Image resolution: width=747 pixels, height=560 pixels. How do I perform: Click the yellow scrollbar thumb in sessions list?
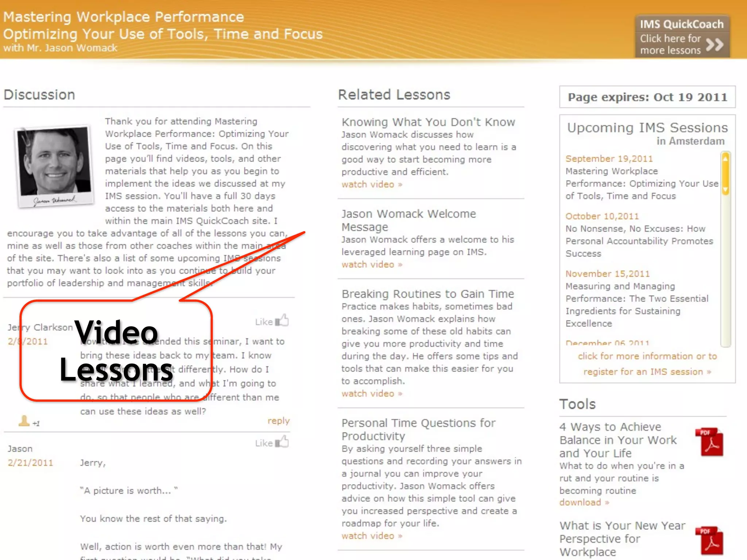[725, 174]
